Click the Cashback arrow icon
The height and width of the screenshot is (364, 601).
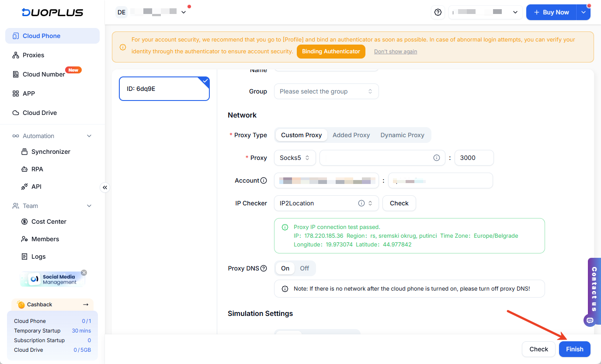coord(86,305)
